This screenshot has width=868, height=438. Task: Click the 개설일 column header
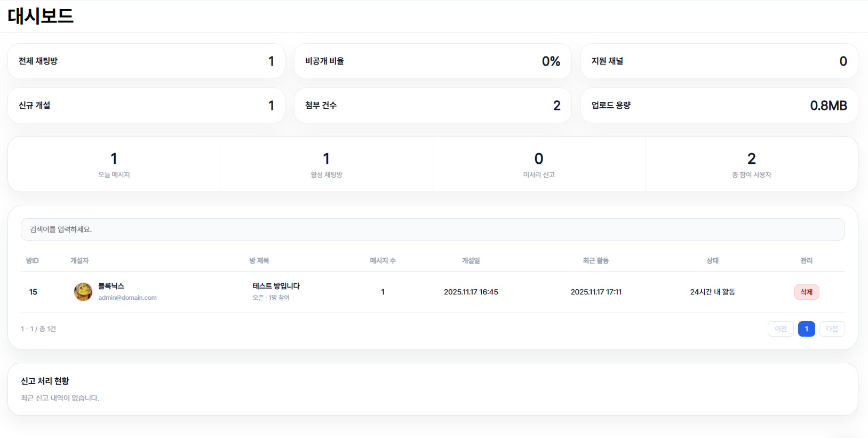click(471, 260)
